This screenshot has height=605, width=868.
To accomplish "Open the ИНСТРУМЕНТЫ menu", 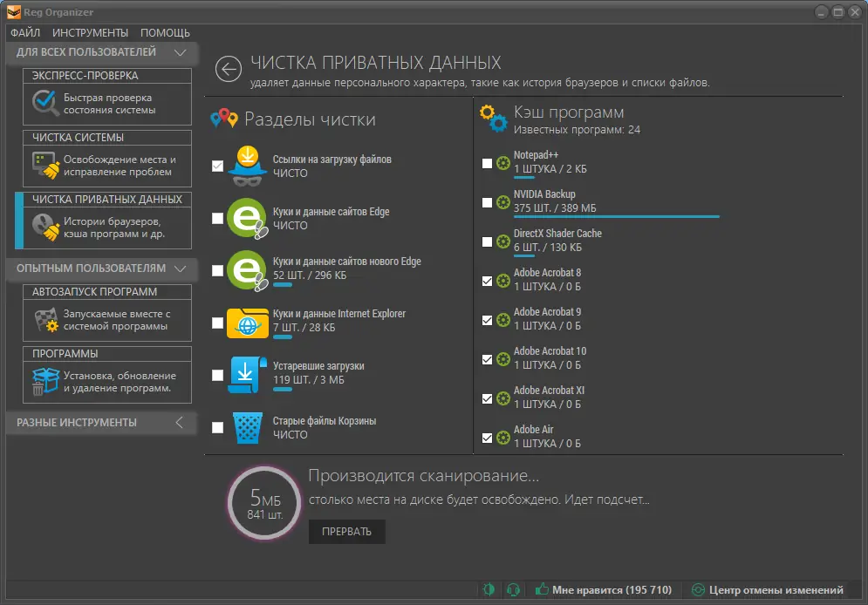I will tap(90, 32).
